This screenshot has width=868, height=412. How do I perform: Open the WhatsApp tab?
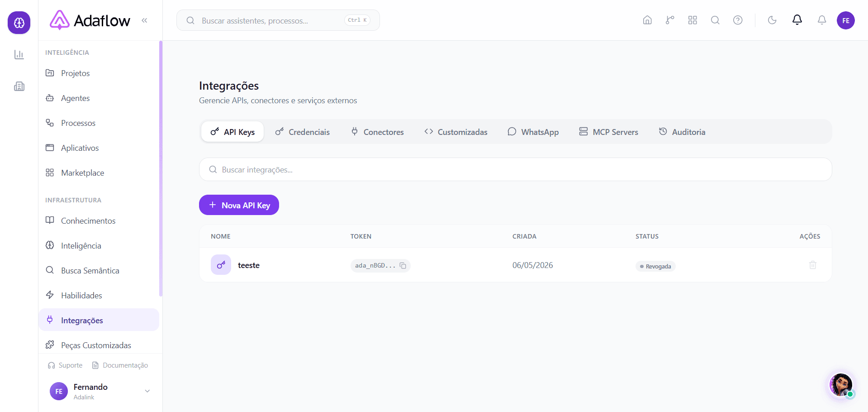pyautogui.click(x=533, y=132)
